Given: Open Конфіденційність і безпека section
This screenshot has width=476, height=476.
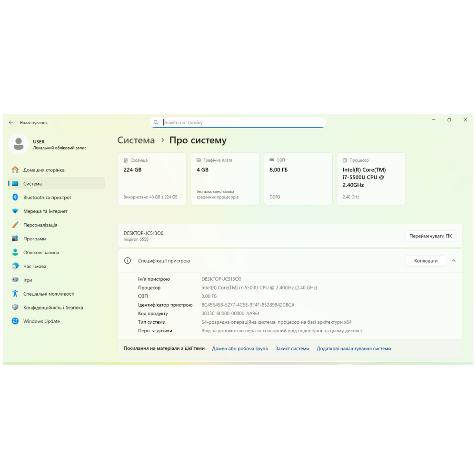Looking at the screenshot, I should [53, 307].
